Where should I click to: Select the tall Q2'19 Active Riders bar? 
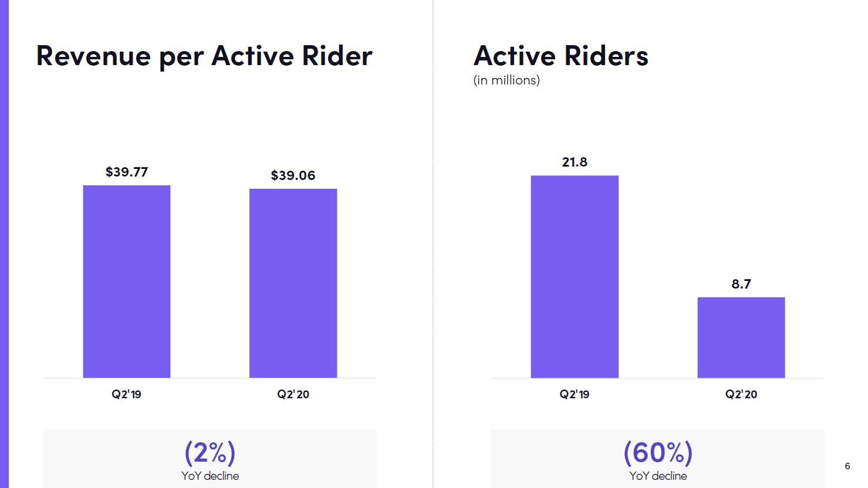tap(575, 276)
